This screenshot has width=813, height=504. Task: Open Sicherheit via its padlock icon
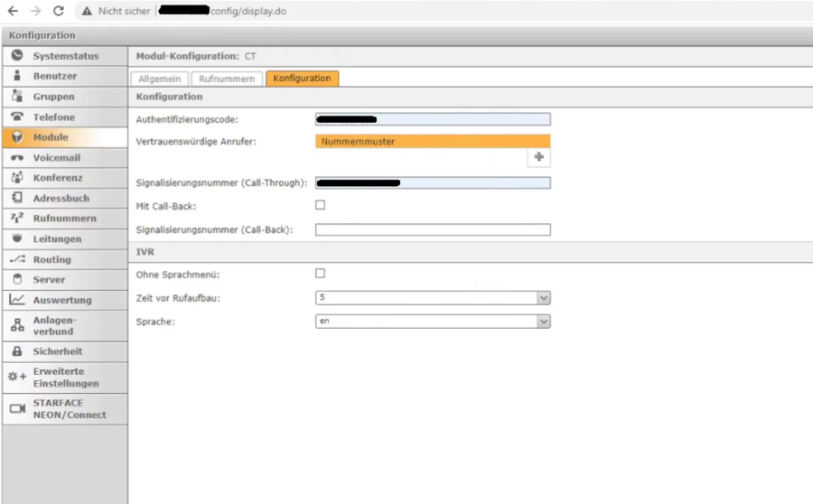(x=17, y=351)
